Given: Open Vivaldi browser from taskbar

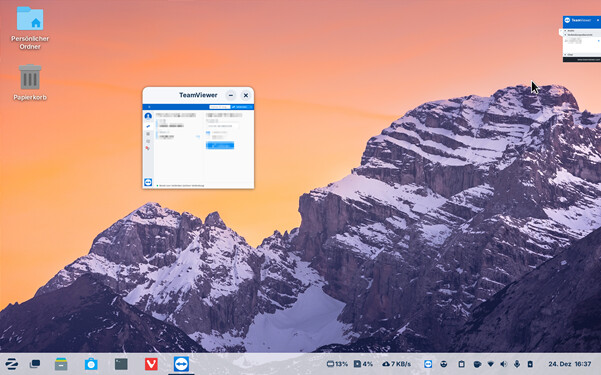Looking at the screenshot, I should point(151,363).
